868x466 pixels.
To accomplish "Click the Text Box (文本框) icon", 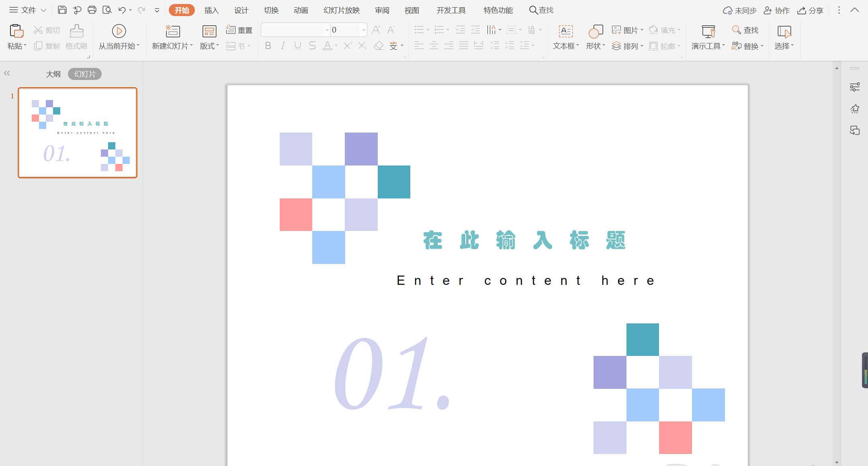I will (x=565, y=31).
